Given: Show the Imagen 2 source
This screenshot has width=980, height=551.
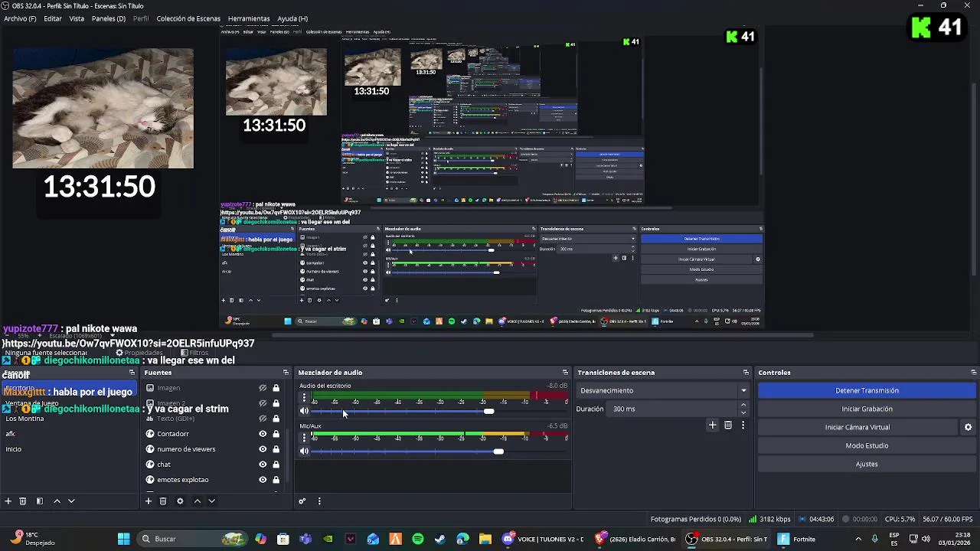Looking at the screenshot, I should [263, 403].
